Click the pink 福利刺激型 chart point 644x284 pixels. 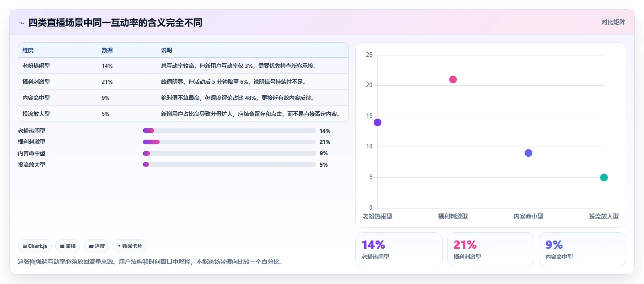[x=453, y=79]
